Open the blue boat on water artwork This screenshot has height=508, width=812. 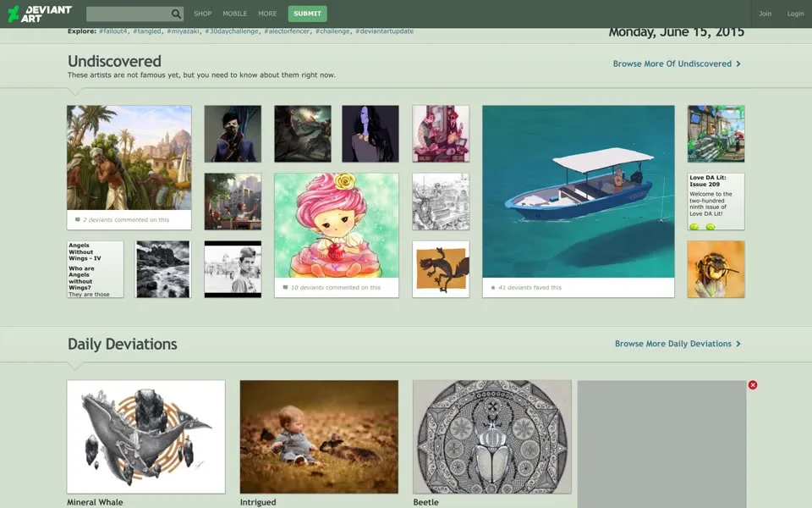coord(579,191)
